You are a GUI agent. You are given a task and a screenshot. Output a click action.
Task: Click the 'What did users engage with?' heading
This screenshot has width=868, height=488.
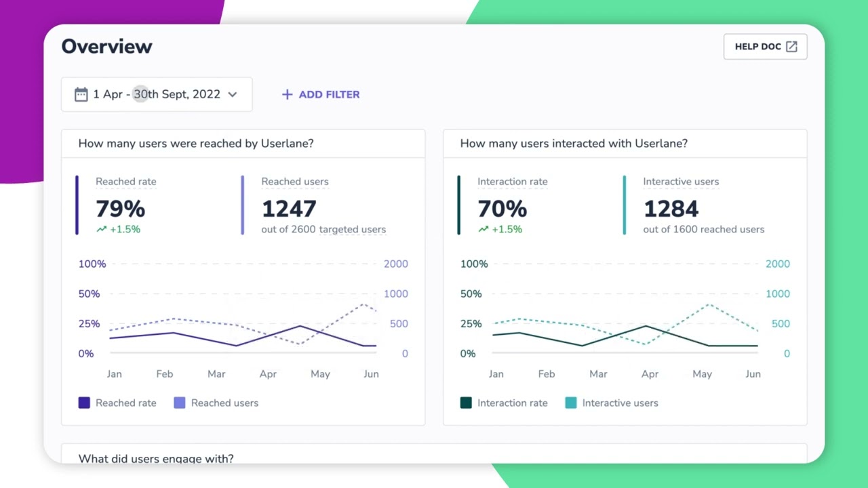(156, 458)
